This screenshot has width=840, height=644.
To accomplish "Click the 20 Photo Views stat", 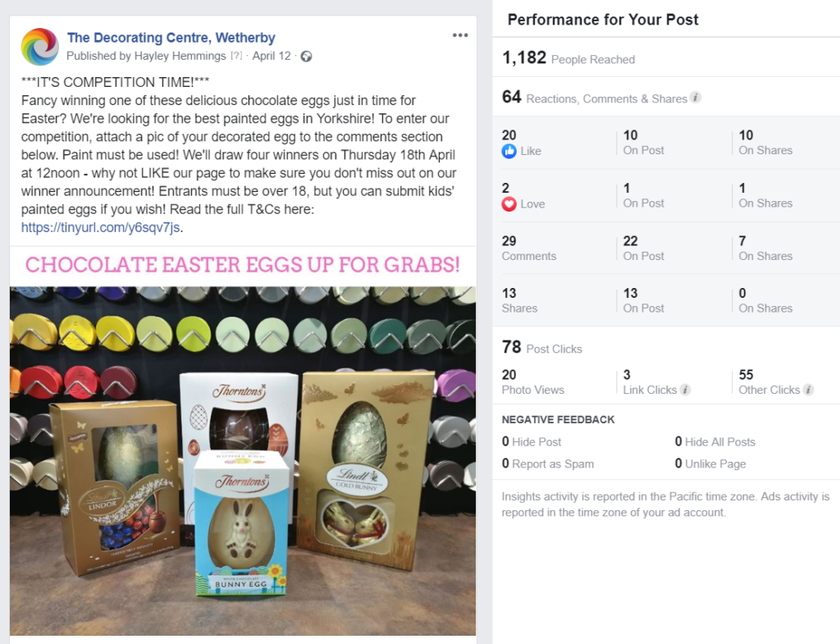I will click(533, 382).
